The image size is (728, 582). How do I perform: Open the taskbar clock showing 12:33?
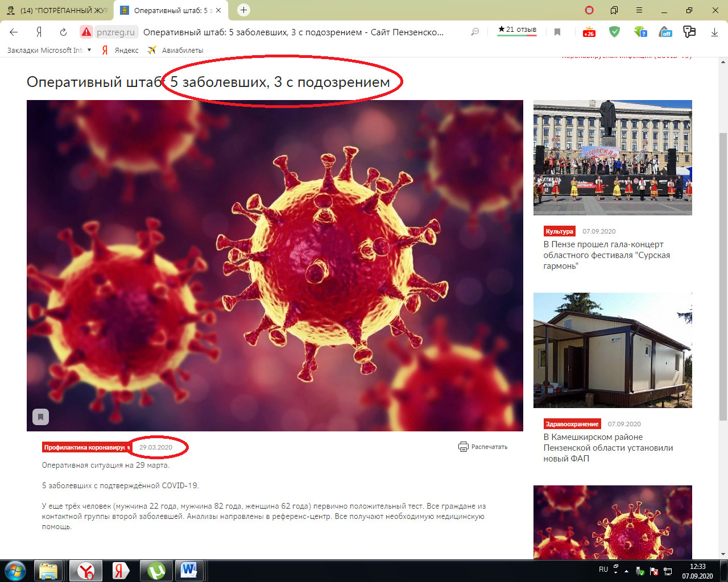(x=697, y=571)
